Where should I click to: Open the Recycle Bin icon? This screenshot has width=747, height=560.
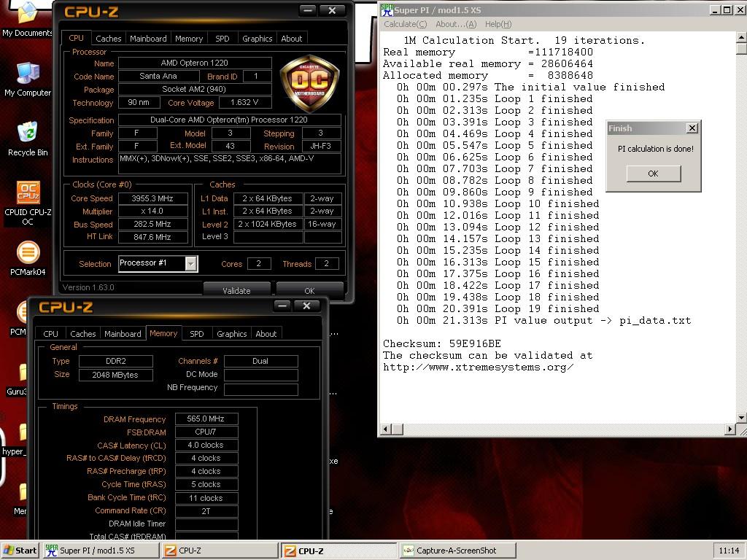(28, 139)
